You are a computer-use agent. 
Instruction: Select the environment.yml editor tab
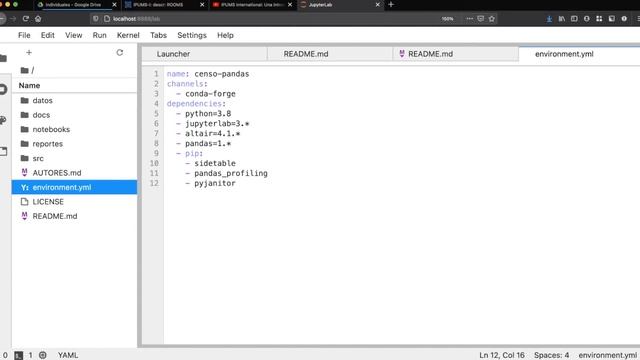(579, 54)
